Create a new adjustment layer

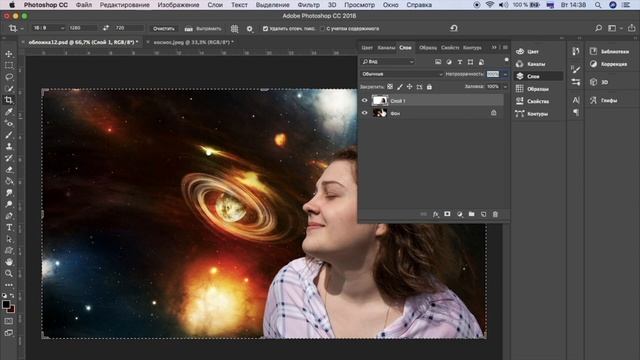460,214
